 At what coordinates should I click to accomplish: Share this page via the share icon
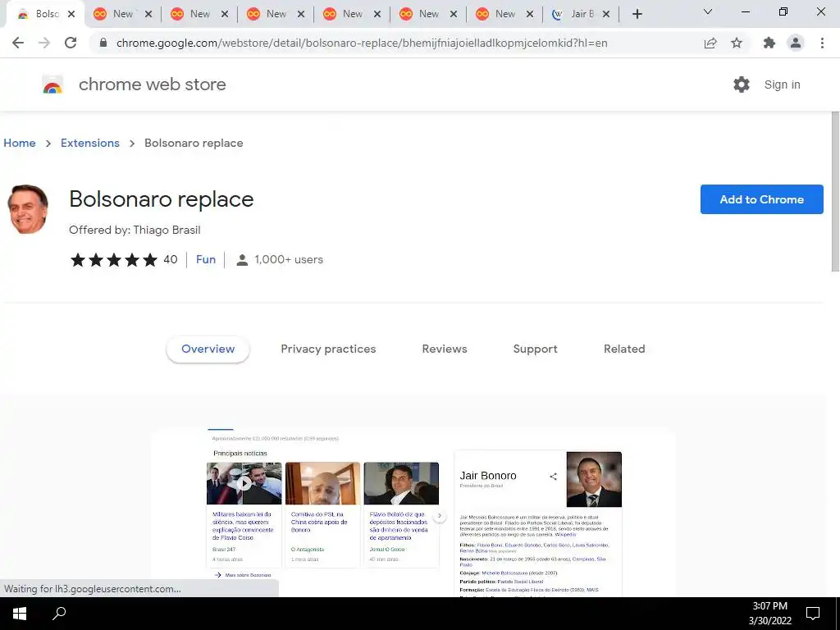[x=710, y=43]
